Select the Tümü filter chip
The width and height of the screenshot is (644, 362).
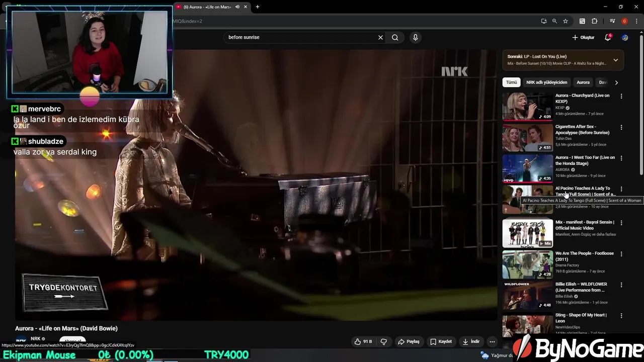(x=511, y=82)
